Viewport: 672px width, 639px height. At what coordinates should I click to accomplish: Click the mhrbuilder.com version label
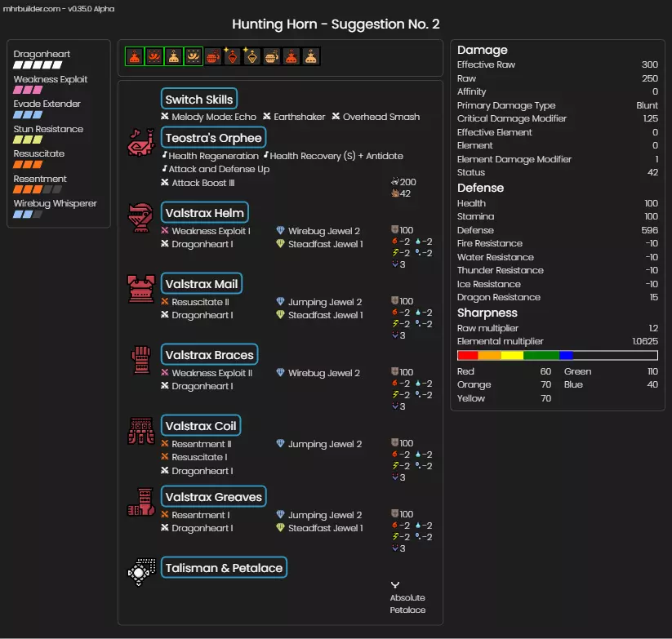[x=59, y=8]
